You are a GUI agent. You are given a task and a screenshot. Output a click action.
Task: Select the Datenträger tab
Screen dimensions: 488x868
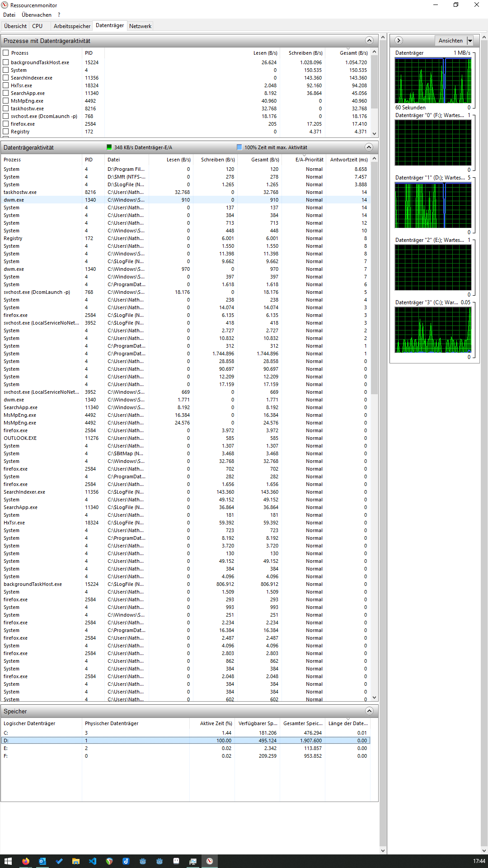[x=110, y=26]
